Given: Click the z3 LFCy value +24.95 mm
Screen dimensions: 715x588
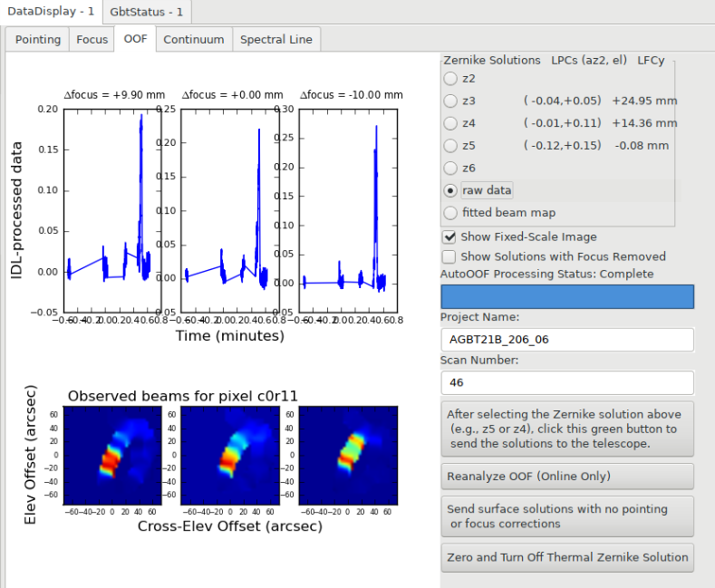Looking at the screenshot, I should click(x=644, y=101).
